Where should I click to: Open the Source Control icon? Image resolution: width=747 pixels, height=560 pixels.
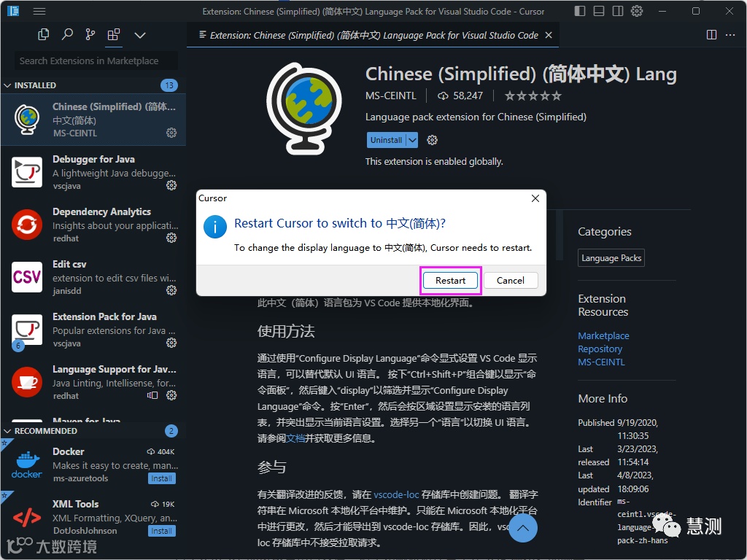[90, 34]
